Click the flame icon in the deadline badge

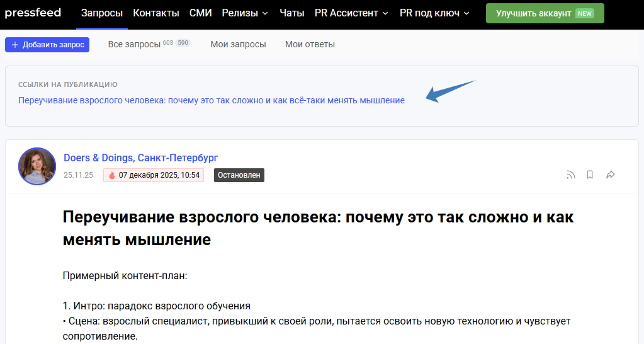point(112,175)
